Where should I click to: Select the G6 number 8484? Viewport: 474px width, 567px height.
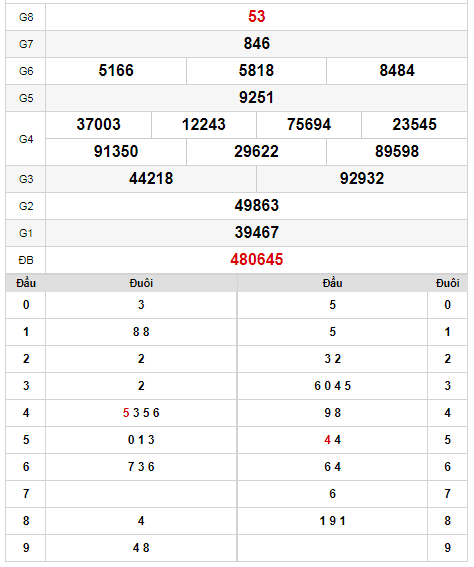397,71
